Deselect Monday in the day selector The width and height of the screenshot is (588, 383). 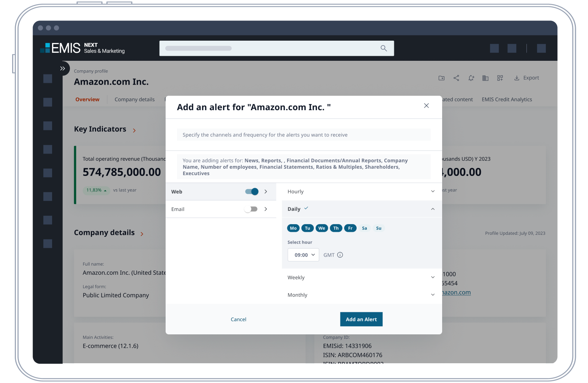pos(293,228)
